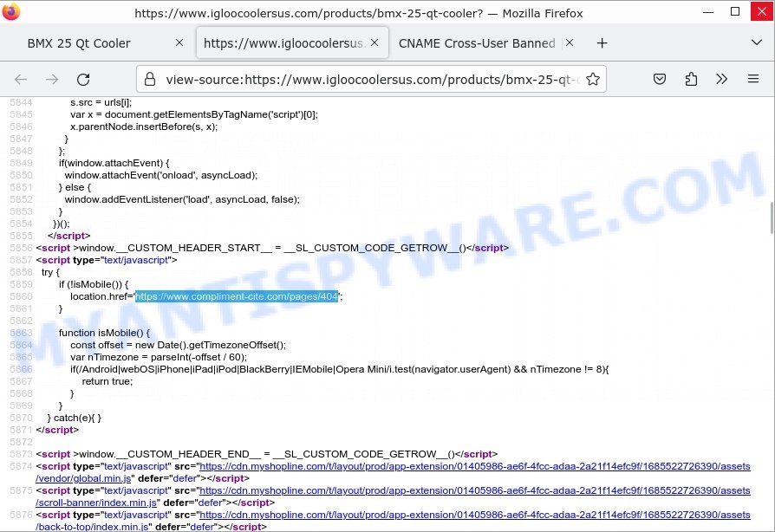Click the '} catch(e){ }' line

click(x=75, y=418)
